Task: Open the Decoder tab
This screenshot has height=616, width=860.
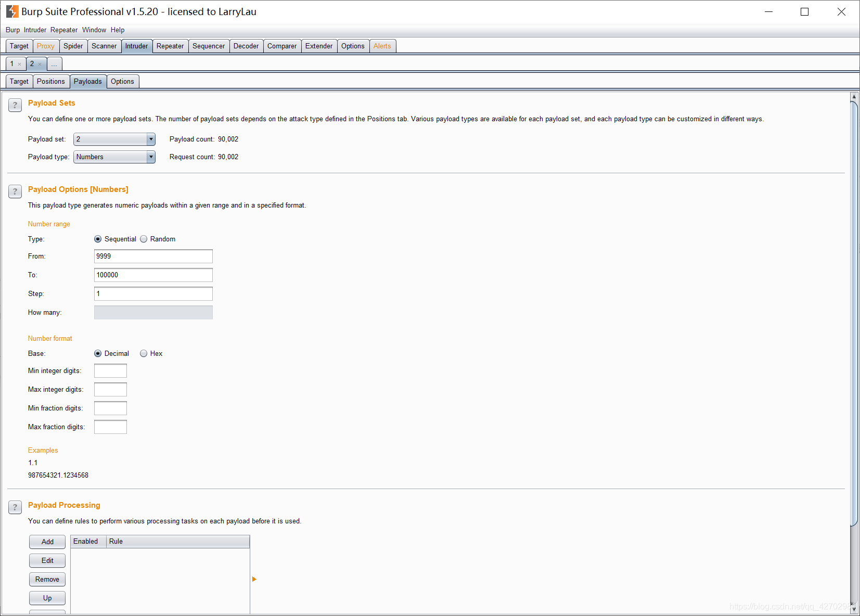Action: point(246,46)
